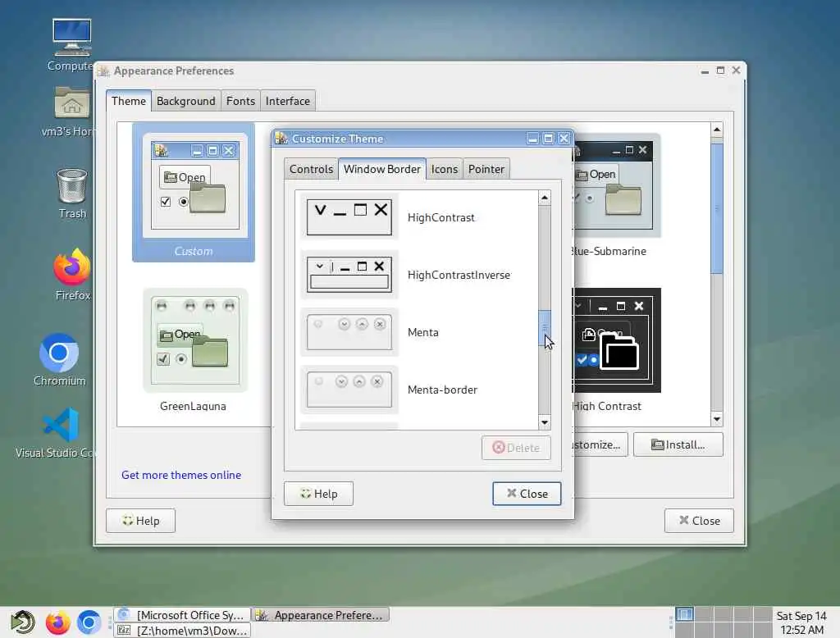Open Fonts tab in Appearance Preferences

click(240, 101)
